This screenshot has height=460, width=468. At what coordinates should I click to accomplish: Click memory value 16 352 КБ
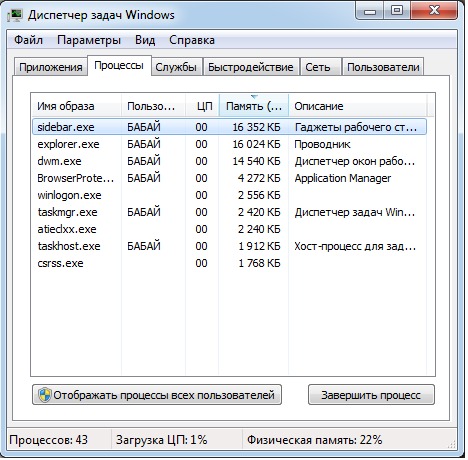click(256, 127)
